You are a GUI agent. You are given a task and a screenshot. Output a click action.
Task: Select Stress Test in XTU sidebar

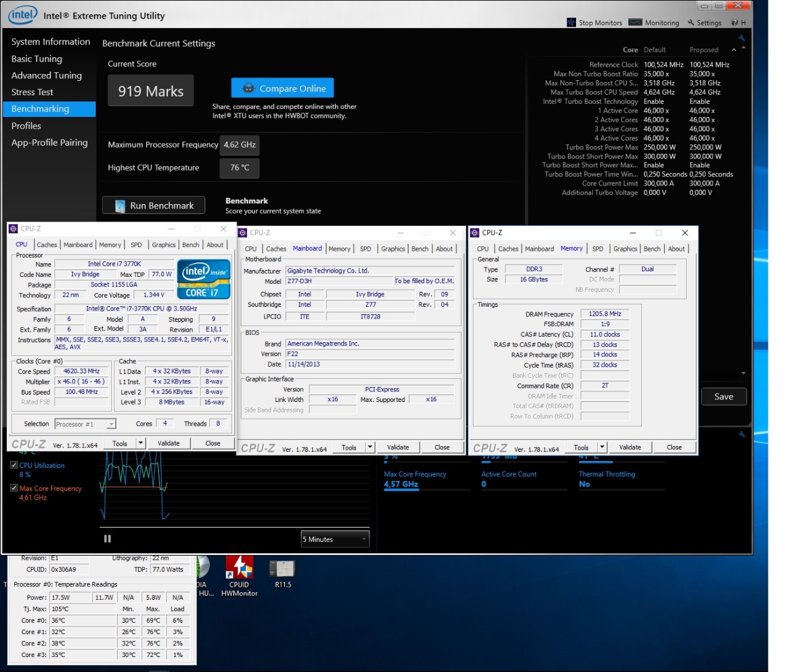click(32, 92)
